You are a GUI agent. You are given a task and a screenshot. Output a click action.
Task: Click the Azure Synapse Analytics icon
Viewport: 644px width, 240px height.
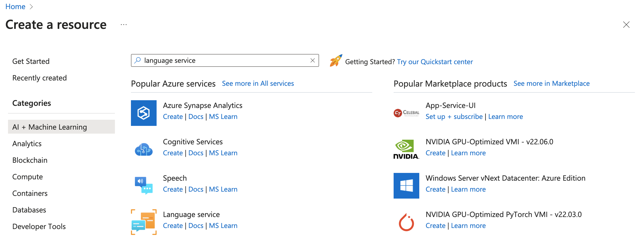143,113
